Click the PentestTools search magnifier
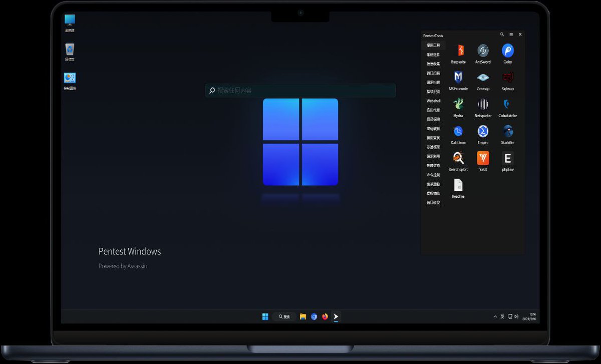Image resolution: width=601 pixels, height=364 pixels. pos(502,35)
